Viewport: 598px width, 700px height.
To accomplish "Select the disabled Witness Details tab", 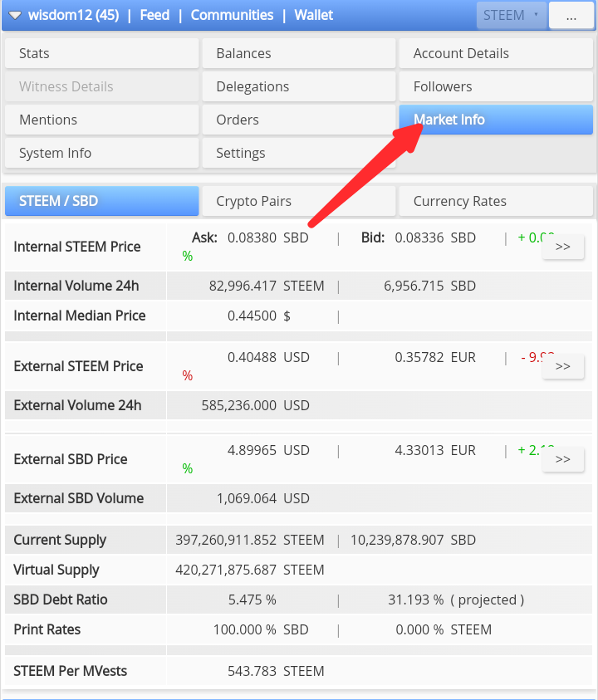I will tap(102, 86).
